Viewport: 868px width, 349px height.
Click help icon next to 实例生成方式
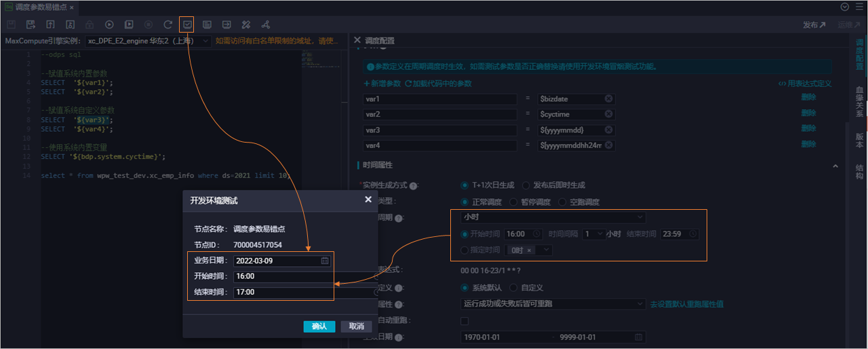(414, 185)
